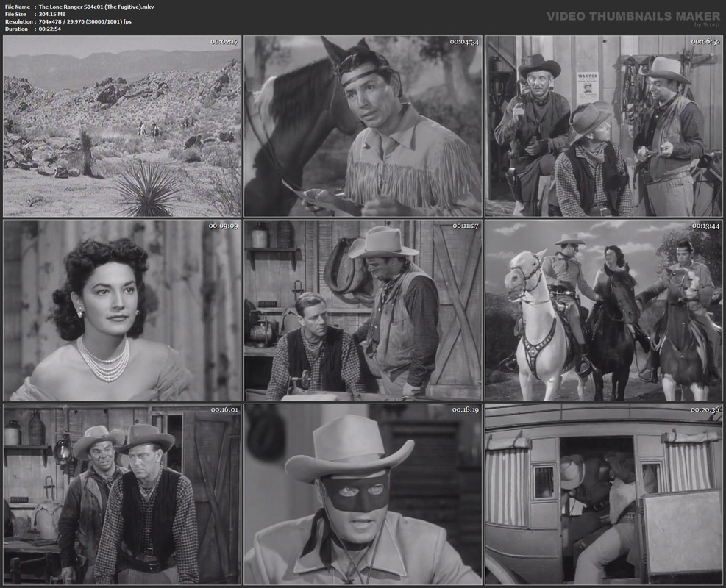Image resolution: width=726 pixels, height=588 pixels.
Task: Click the 'File Name' label
Action: coord(18,7)
